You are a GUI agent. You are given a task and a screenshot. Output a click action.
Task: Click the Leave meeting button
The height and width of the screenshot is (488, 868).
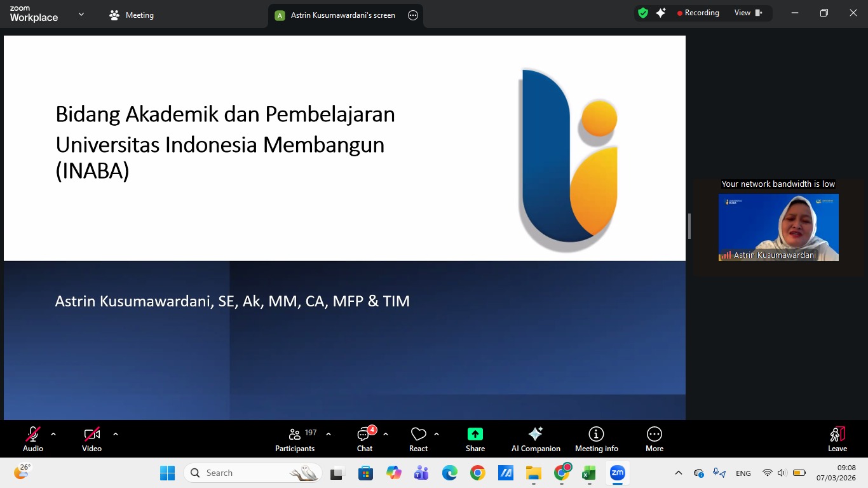pyautogui.click(x=837, y=438)
